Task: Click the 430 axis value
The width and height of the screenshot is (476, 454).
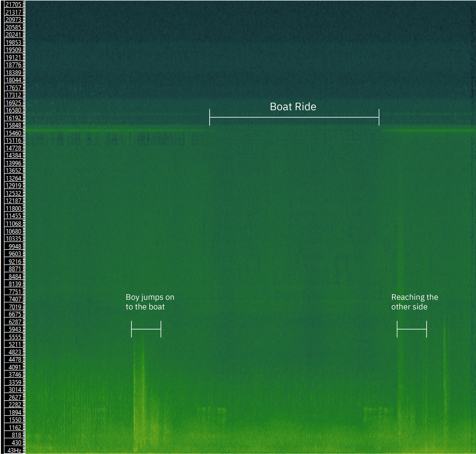Action: pyautogui.click(x=16, y=443)
